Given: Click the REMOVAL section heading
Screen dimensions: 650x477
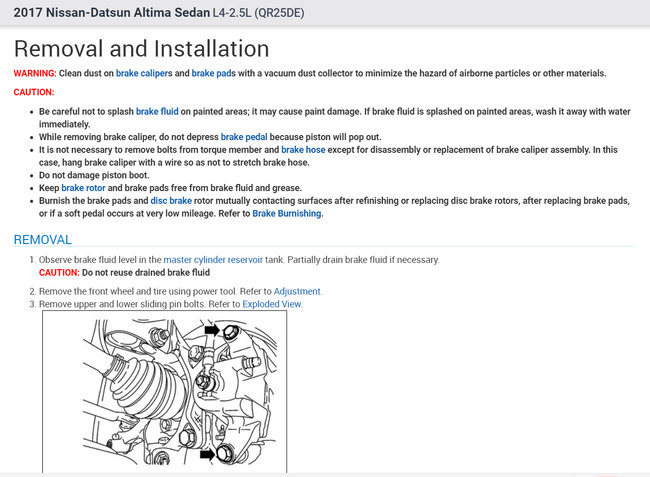Looking at the screenshot, I should 43,240.
